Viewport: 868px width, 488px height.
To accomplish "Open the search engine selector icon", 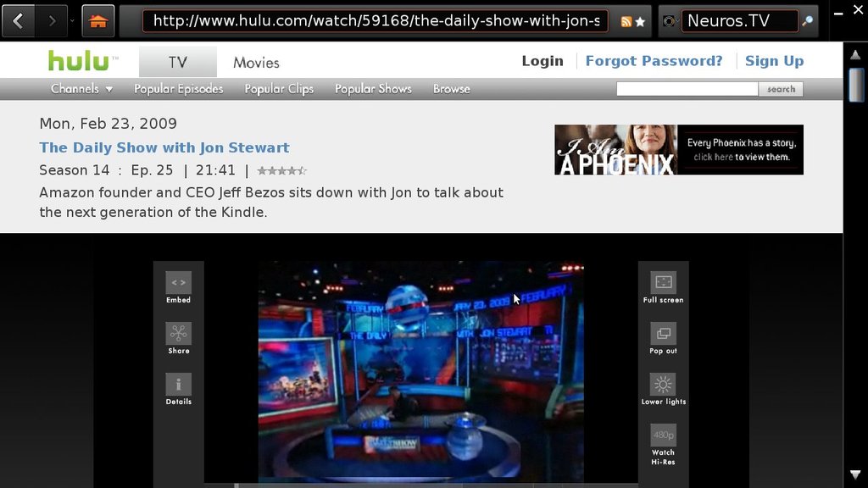I will [x=670, y=21].
